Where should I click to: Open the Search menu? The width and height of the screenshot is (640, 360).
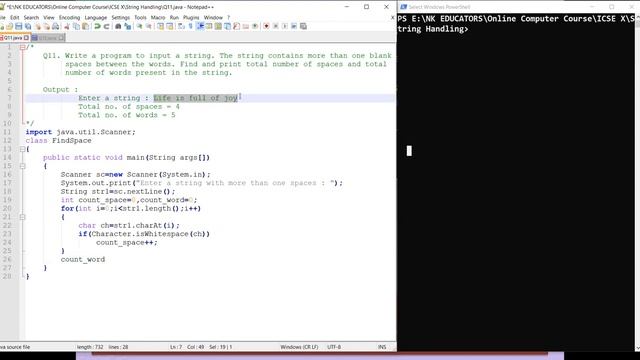(x=31, y=18)
